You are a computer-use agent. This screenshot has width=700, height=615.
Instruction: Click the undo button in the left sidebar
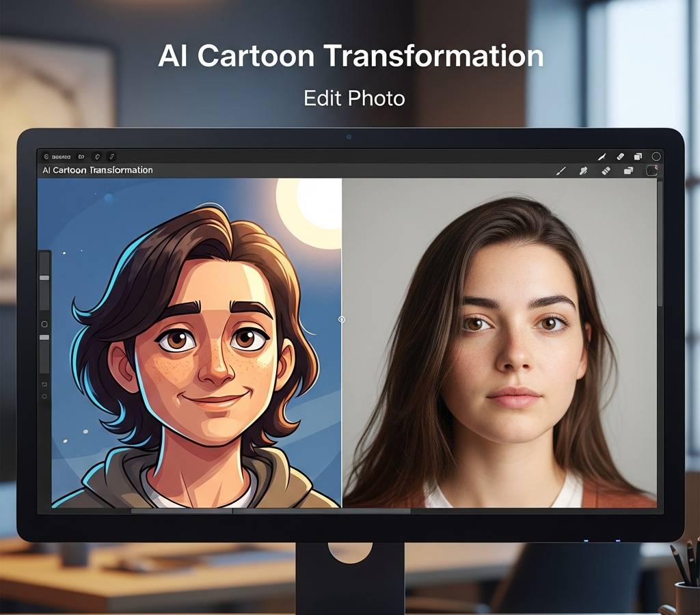click(x=44, y=384)
